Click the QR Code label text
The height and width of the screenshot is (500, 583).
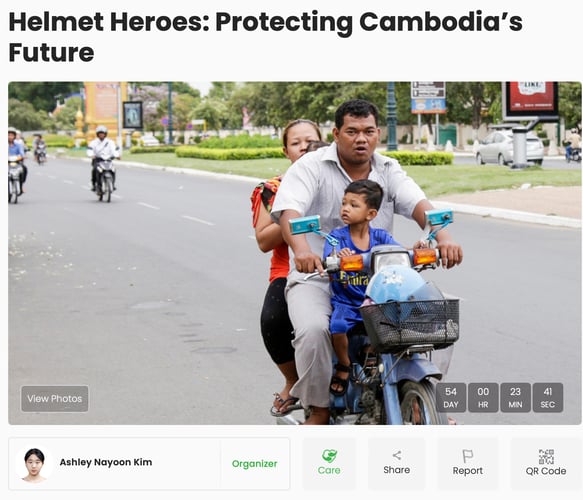[x=546, y=471]
